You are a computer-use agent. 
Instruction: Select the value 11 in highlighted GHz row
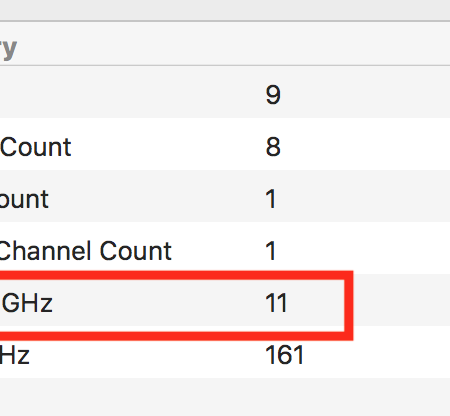(276, 303)
